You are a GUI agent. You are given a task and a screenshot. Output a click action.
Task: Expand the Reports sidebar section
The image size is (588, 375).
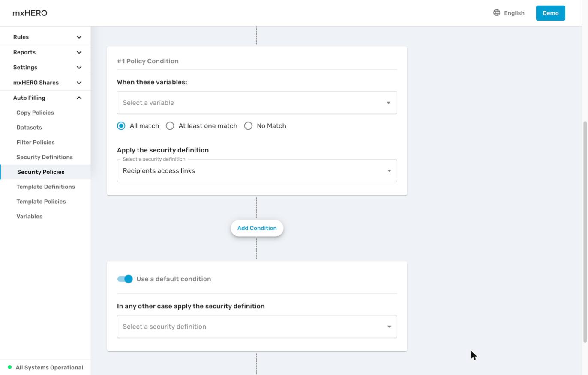45,52
